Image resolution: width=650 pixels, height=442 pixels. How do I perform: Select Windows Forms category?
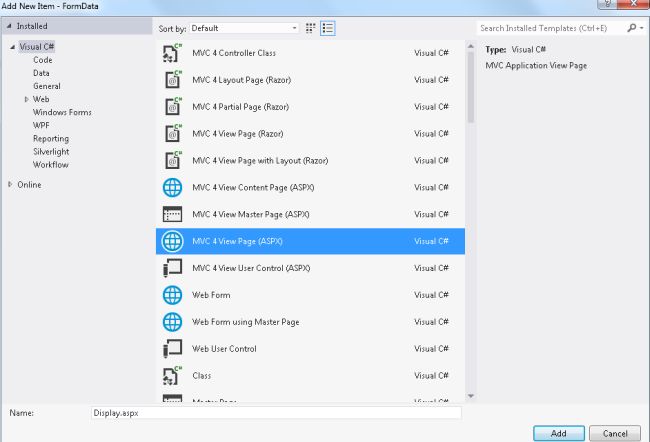click(62, 112)
